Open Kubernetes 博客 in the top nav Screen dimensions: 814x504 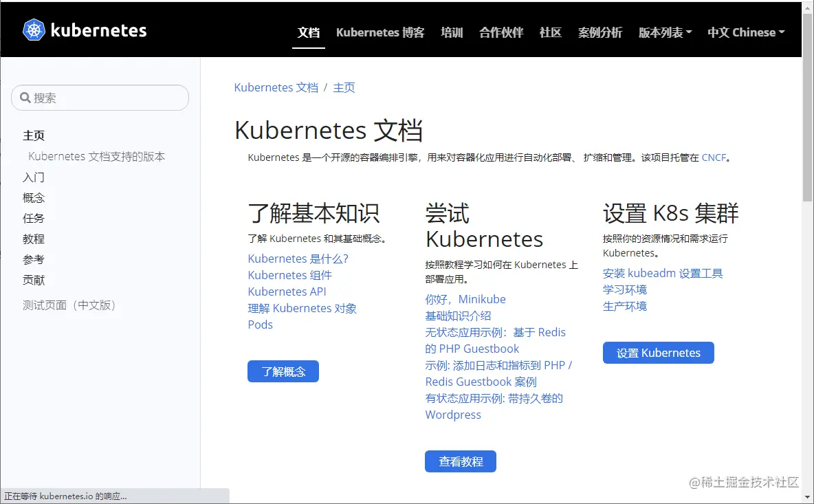(380, 32)
